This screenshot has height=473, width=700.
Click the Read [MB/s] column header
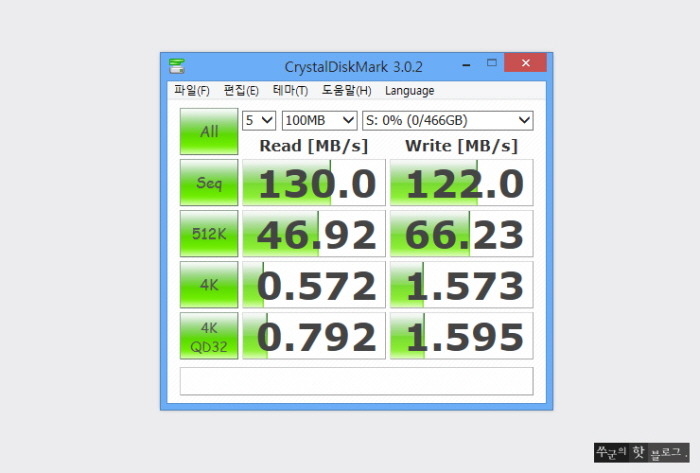[x=314, y=146]
